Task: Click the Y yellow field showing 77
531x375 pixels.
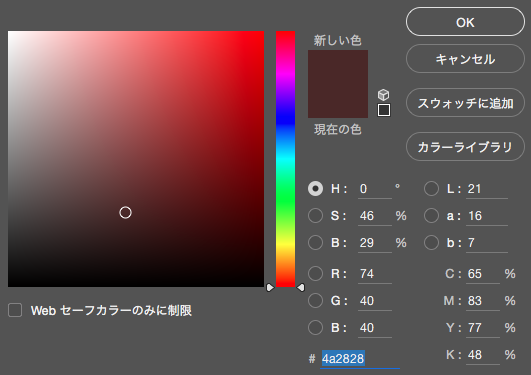Action: click(x=483, y=328)
